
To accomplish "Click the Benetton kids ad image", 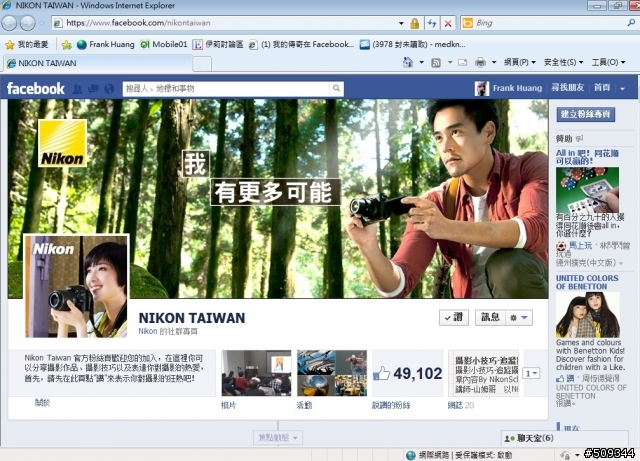I will (x=587, y=314).
